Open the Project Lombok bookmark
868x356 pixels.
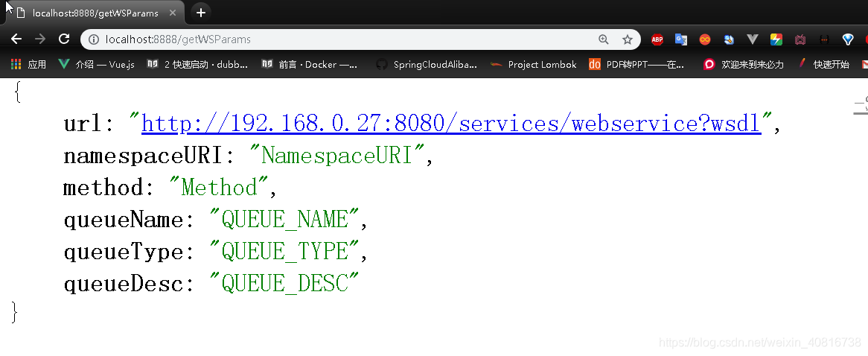pos(534,64)
